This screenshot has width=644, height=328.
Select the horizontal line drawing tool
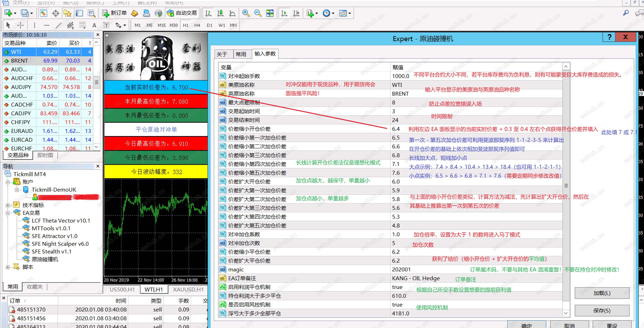(x=47, y=25)
